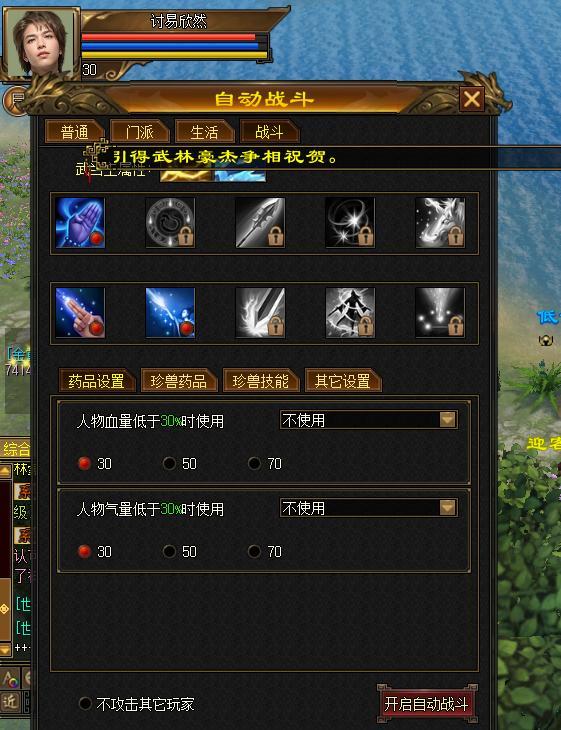
Task: Set qi threshold to 50 percent
Action: [169, 552]
